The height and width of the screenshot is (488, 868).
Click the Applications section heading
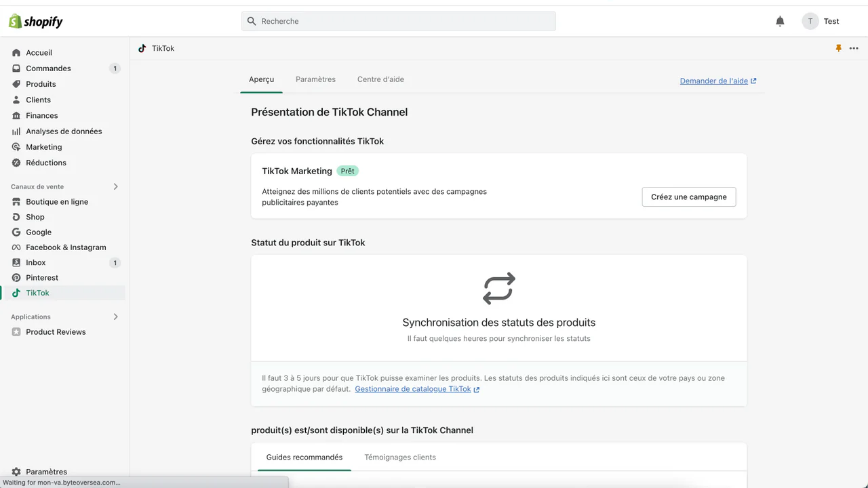click(31, 317)
